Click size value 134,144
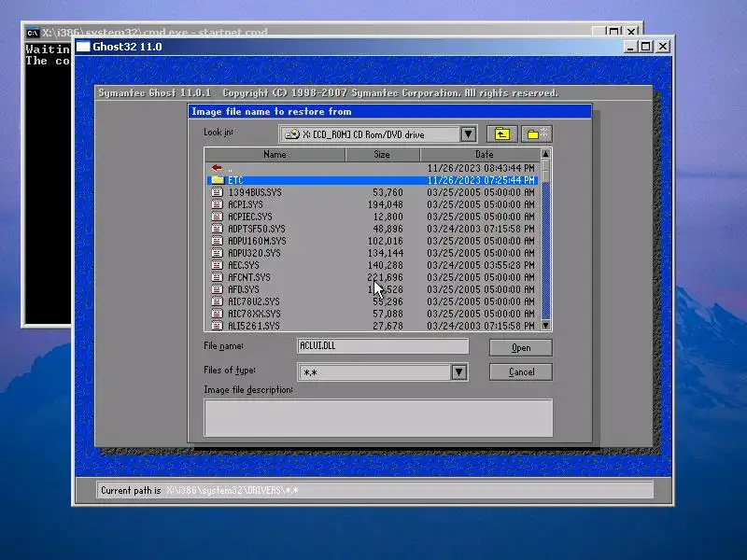This screenshot has height=560, width=747. tap(386, 253)
